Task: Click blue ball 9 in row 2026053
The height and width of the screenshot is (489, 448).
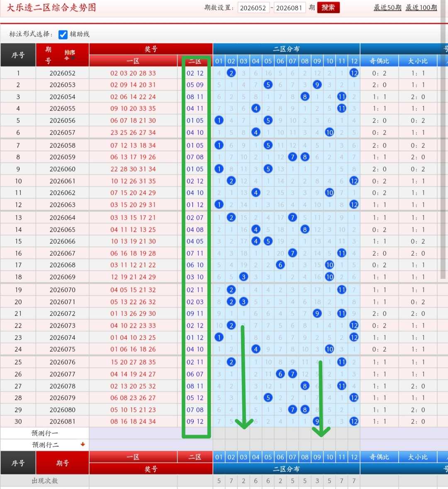Action: pos(317,85)
